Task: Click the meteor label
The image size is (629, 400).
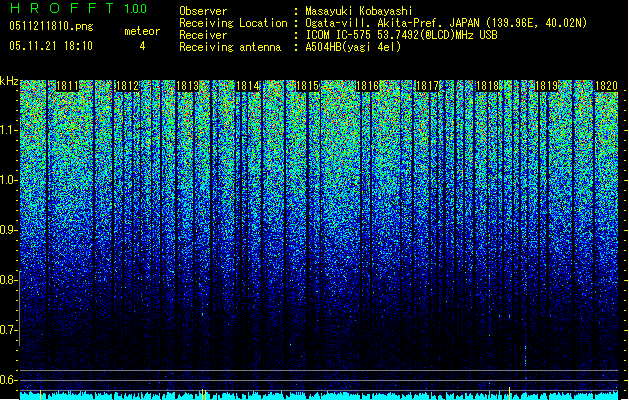Action: [x=142, y=31]
